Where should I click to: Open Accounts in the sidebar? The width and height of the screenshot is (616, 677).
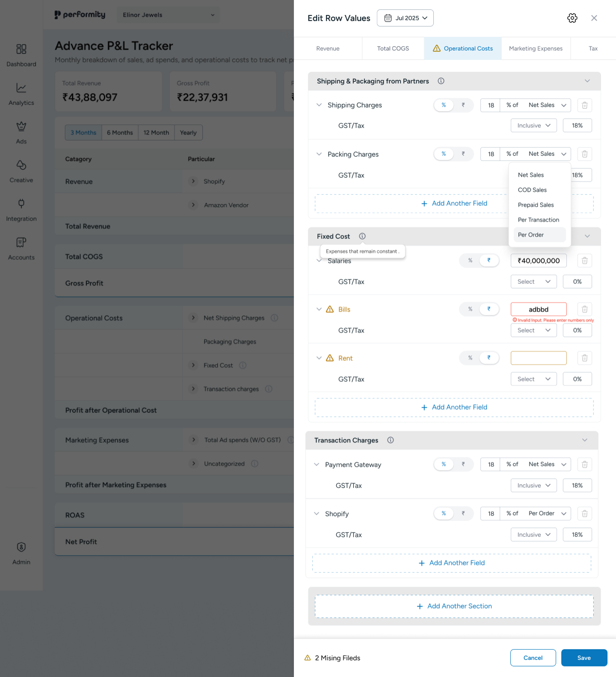tap(21, 242)
